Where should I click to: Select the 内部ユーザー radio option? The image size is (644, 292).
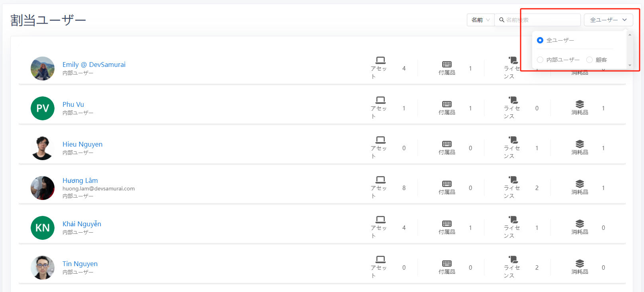pyautogui.click(x=540, y=60)
